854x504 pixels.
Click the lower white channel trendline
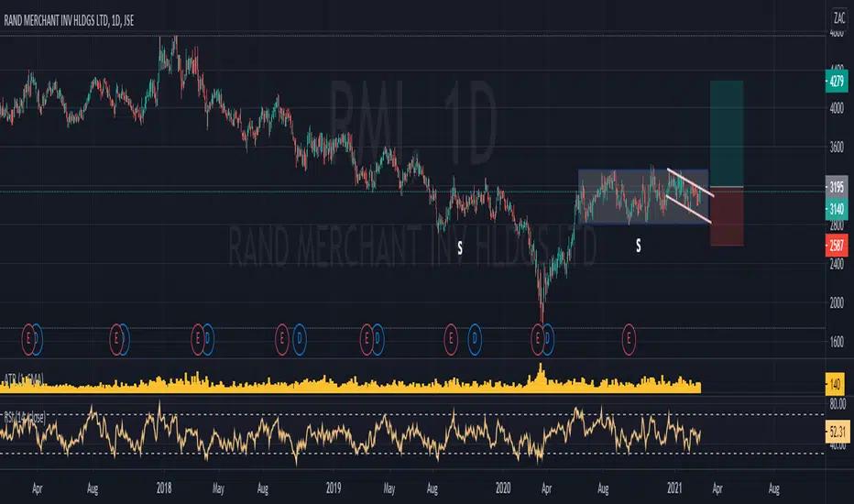click(x=688, y=209)
